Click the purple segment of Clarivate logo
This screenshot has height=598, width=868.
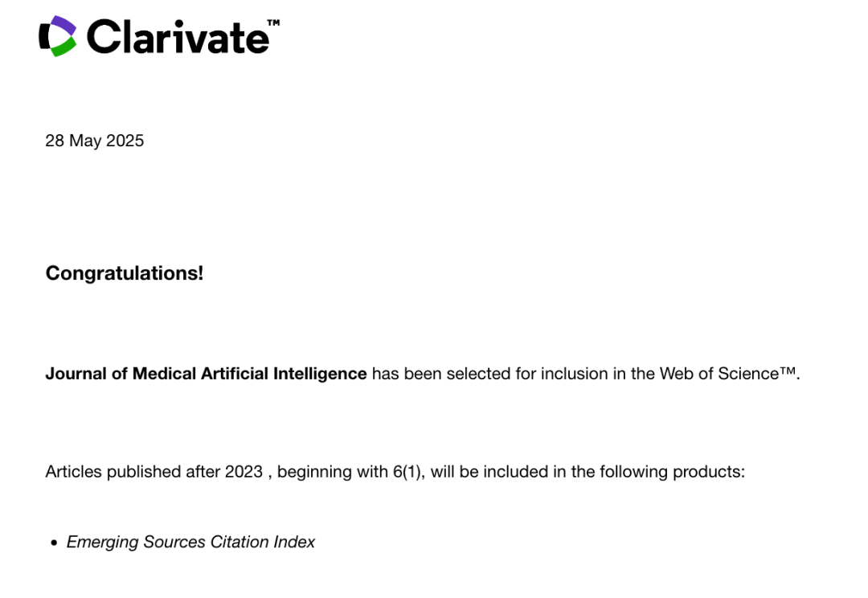pos(63,26)
